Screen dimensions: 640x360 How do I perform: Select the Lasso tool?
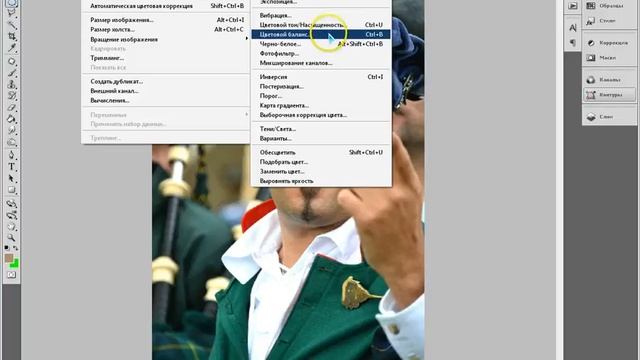11,13
